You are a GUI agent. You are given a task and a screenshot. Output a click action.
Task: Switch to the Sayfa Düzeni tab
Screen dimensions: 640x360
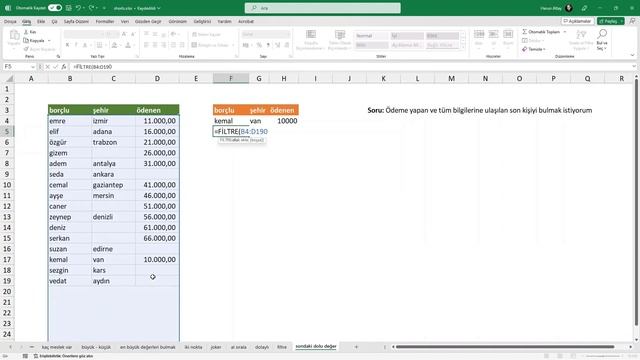[76, 21]
